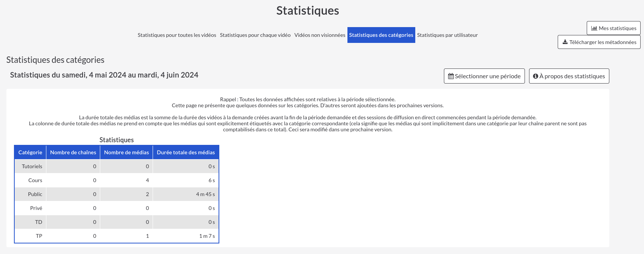Viewport: 644px width, 254px height.
Task: Select the TP category cell
Action: 31,236
